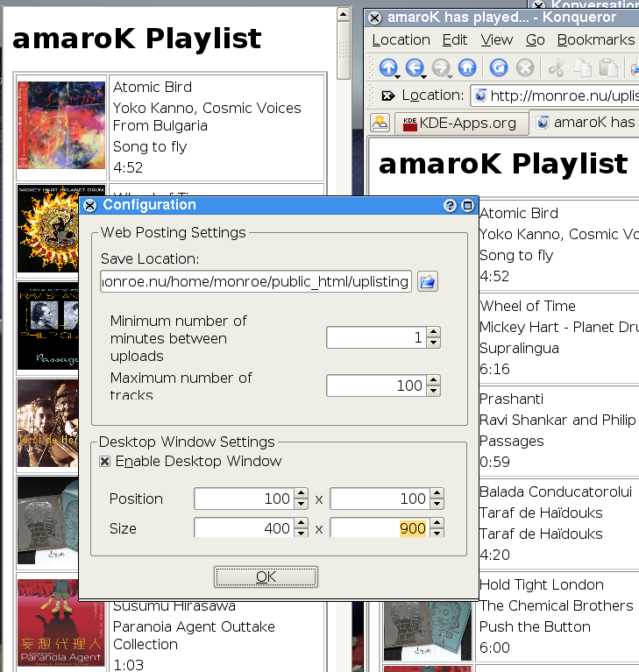Open the Bookmarks menu in Konqueror
This screenshot has height=672, width=639.
tap(596, 39)
